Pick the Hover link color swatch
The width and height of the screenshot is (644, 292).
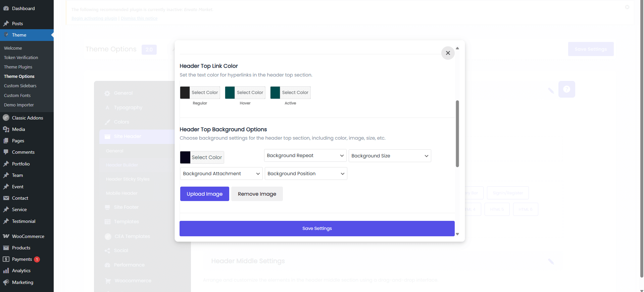click(x=230, y=93)
